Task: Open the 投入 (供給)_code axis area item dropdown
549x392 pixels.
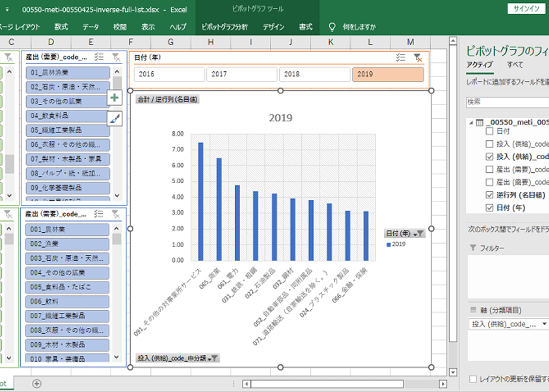Action: coord(544,324)
